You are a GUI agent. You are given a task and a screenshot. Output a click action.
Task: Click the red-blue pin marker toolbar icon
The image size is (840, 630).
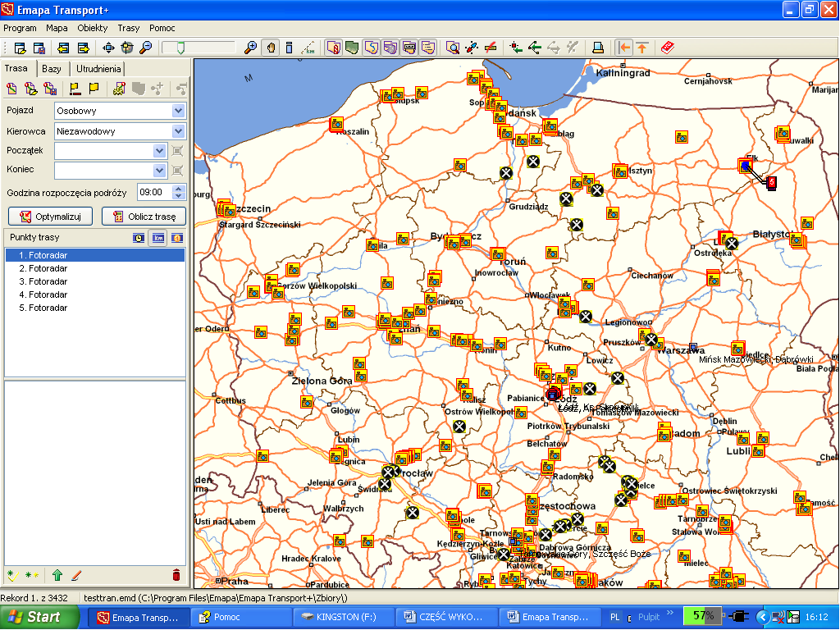pyautogui.click(x=472, y=48)
